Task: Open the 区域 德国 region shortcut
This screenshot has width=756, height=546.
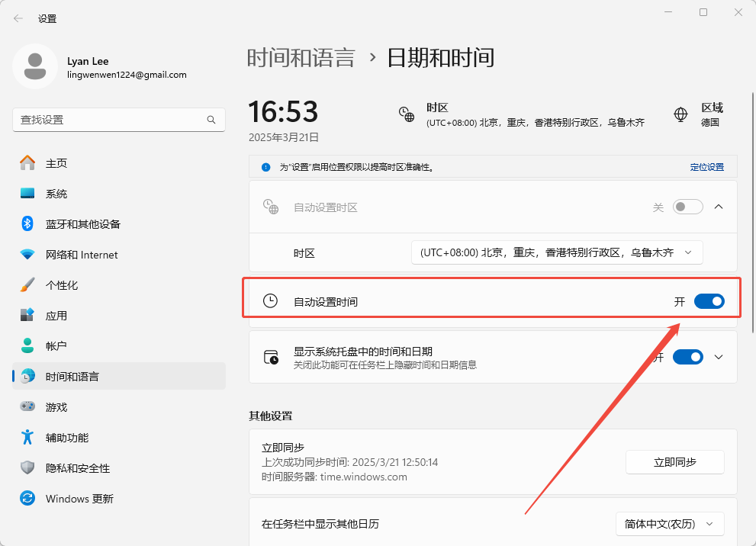Action: (x=698, y=114)
